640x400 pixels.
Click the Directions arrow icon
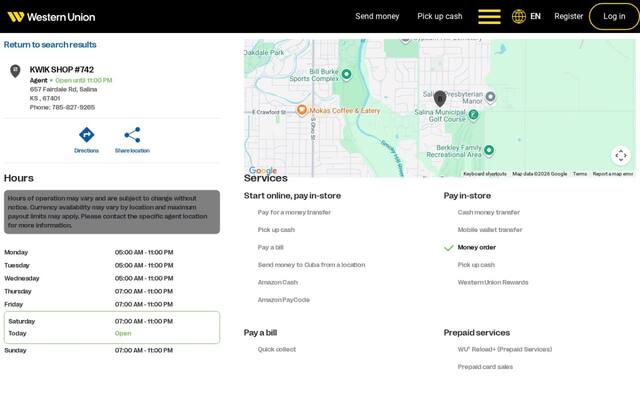[x=87, y=135]
